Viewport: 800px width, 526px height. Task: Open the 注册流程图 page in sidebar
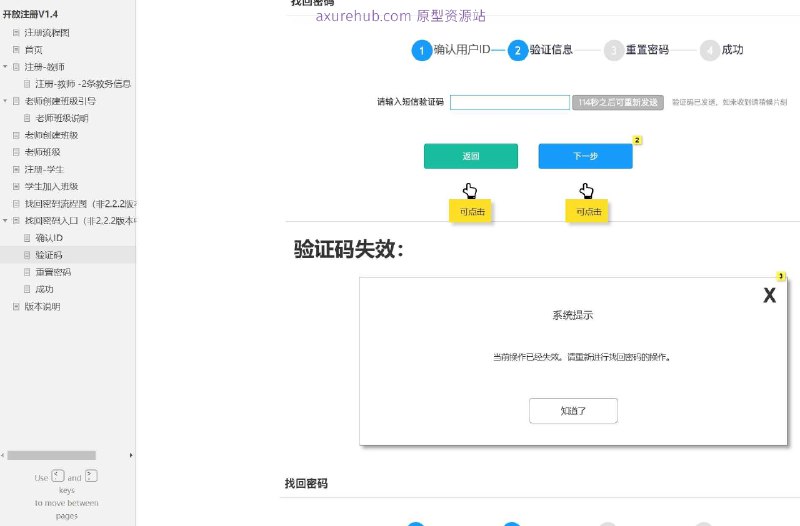coord(47,33)
